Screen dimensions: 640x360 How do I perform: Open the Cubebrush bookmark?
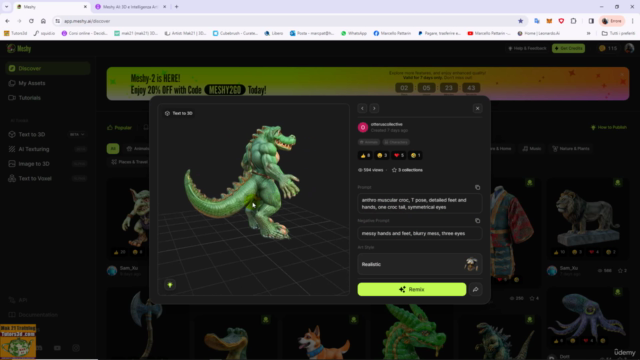235,33
